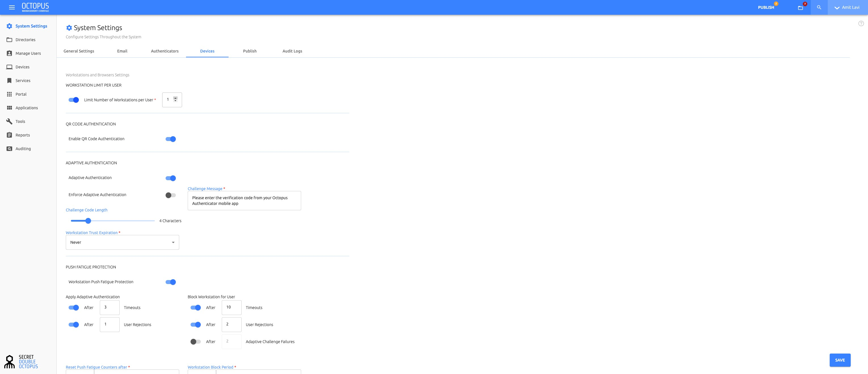Toggle Apply Adaptive Authentication after User Rejections switch
868x374 pixels.
pyautogui.click(x=74, y=325)
